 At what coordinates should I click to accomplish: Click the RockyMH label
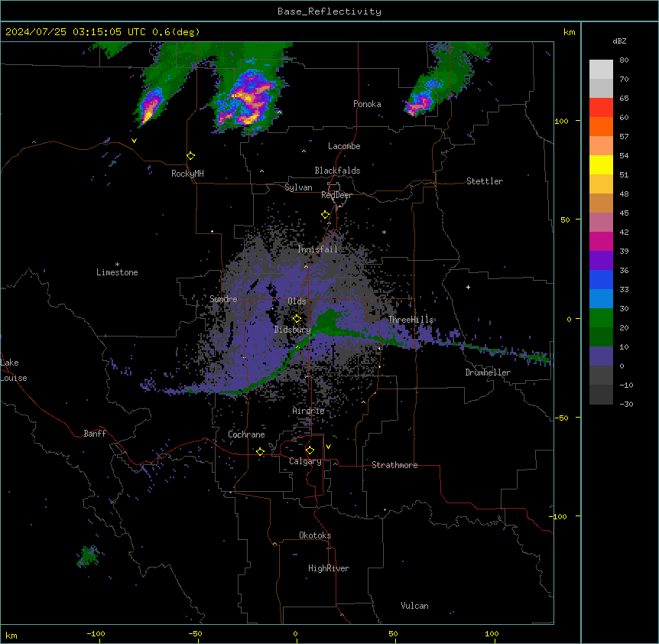187,173
